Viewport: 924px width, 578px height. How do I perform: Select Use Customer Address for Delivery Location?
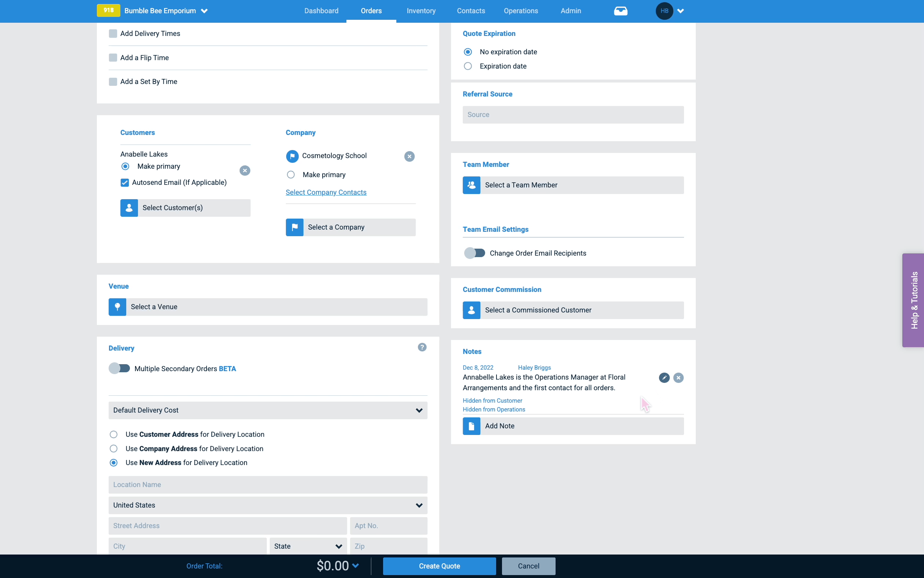coord(114,434)
